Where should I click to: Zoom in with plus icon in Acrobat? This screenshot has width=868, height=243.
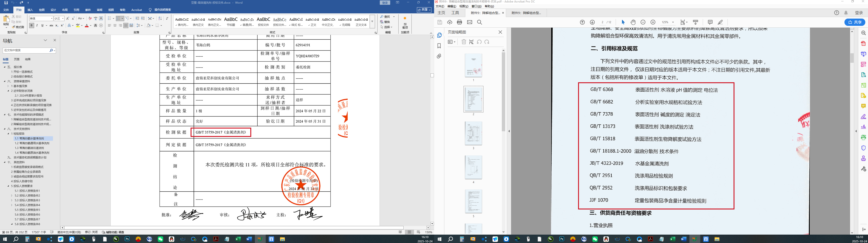[x=653, y=22]
